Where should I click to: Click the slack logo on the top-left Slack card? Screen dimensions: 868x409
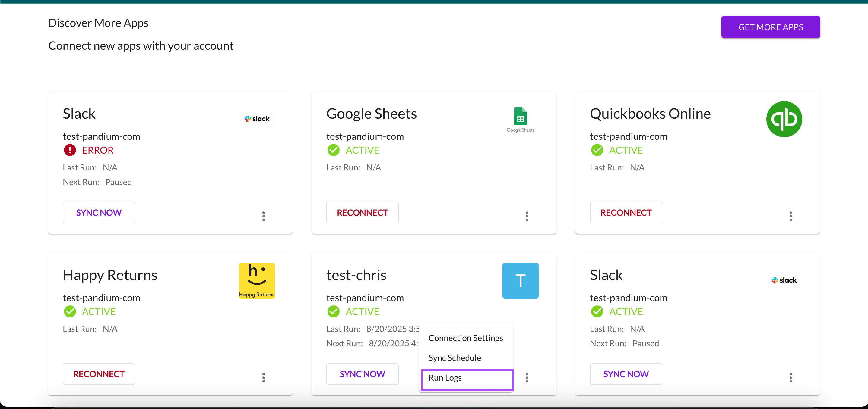257,119
